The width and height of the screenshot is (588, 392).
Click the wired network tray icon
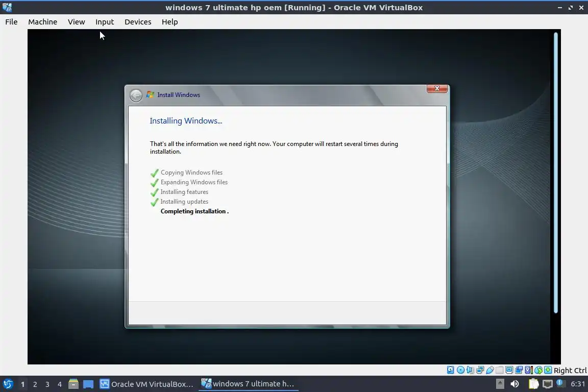pos(548,384)
